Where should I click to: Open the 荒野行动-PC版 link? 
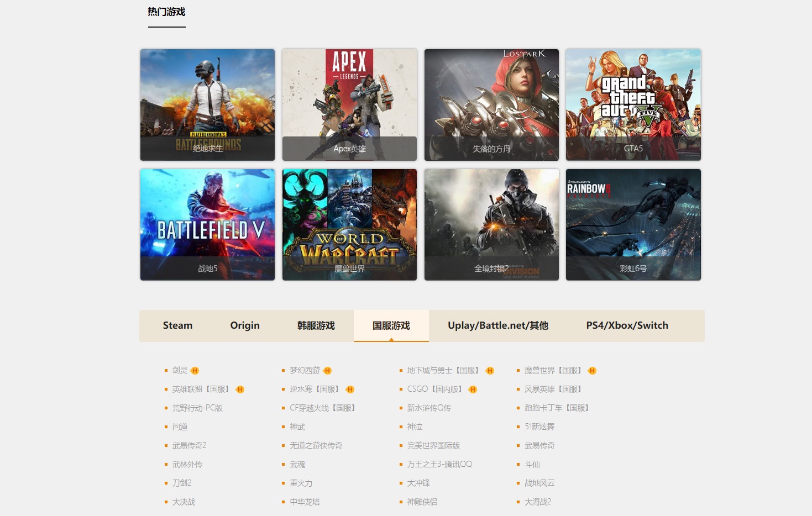(197, 408)
